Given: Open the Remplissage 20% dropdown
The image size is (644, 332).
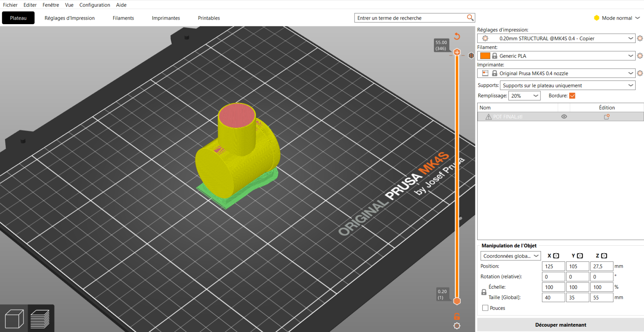Looking at the screenshot, I should tap(524, 96).
